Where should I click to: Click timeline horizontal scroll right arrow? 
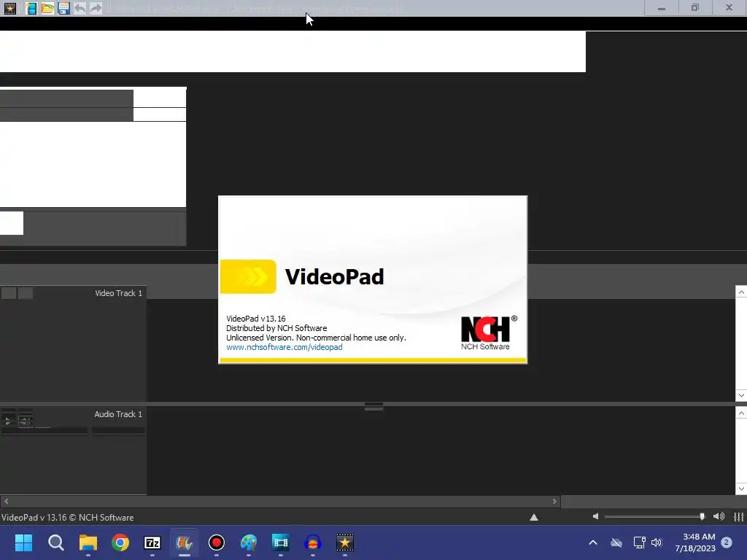(x=554, y=501)
